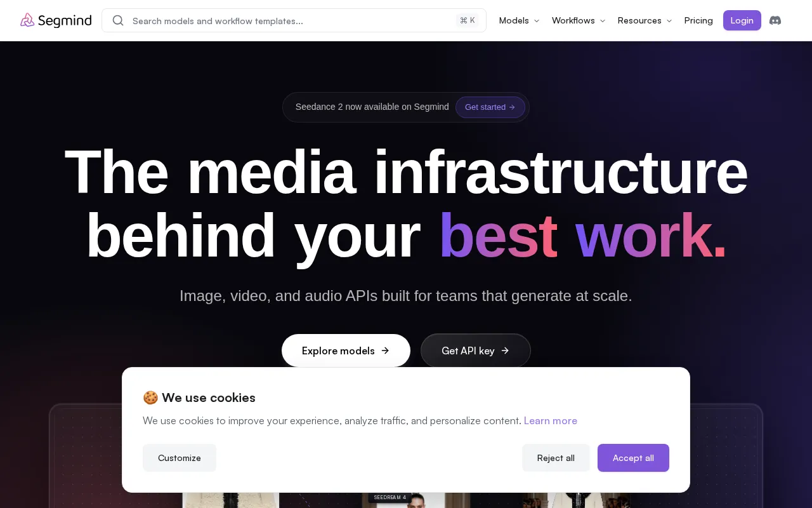Click the "We use cookies" heading
Image resolution: width=812 pixels, height=508 pixels.
209,398
